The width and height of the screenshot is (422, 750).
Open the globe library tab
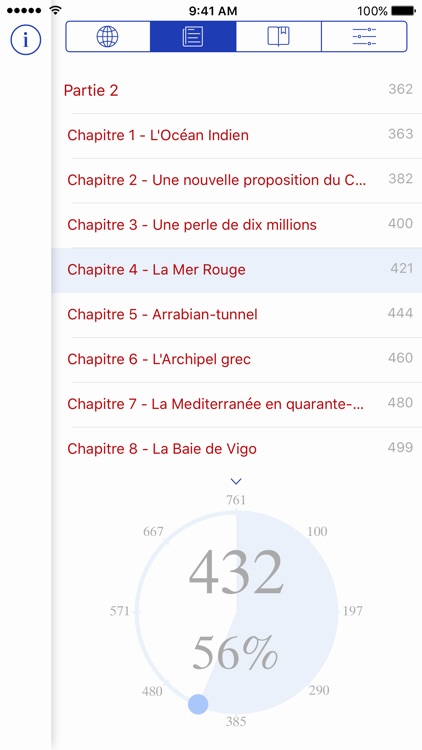coord(108,36)
